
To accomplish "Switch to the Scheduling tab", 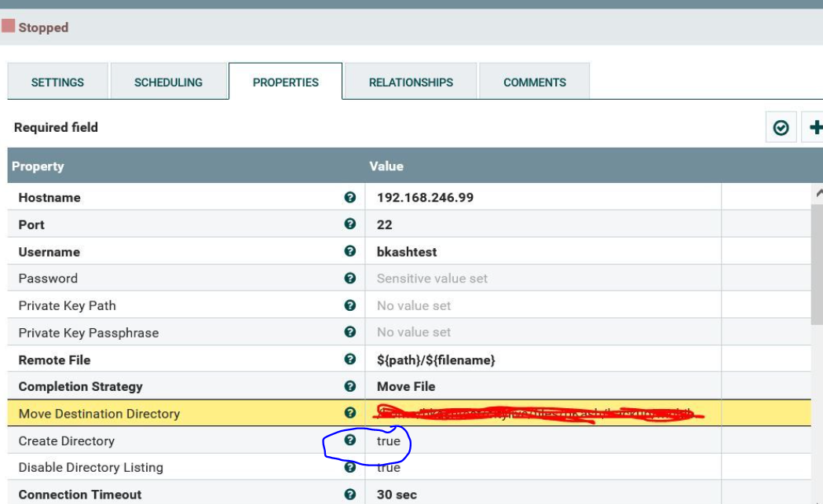I will [x=169, y=81].
